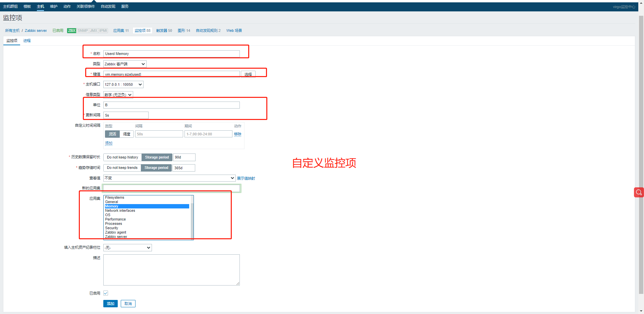Open 自动发现规则 2 link

(208, 30)
